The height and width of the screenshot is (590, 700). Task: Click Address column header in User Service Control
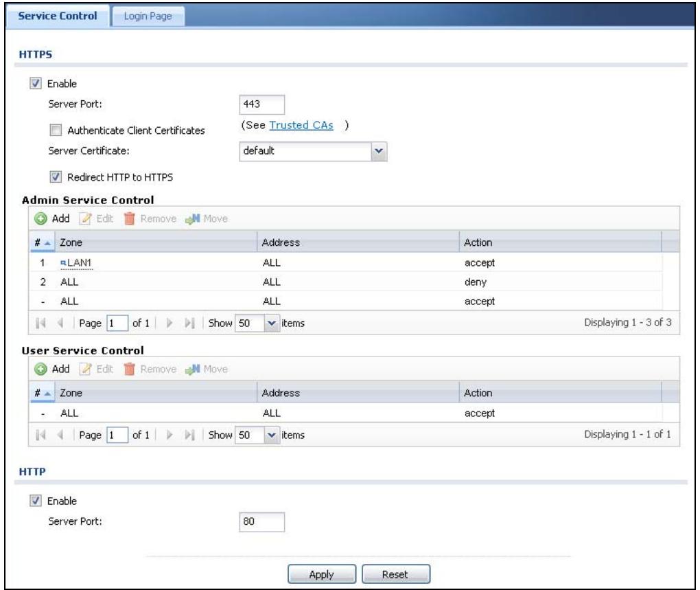(358, 393)
